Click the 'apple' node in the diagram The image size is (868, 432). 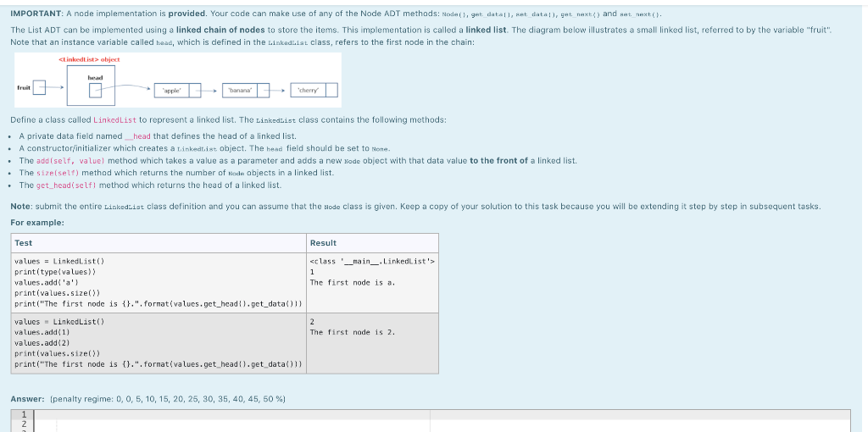coord(178,90)
